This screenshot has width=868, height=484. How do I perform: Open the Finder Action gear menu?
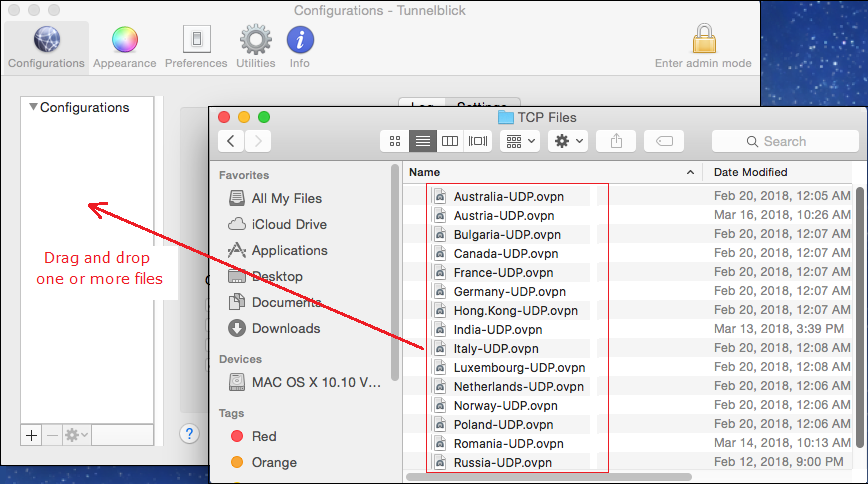coord(568,141)
